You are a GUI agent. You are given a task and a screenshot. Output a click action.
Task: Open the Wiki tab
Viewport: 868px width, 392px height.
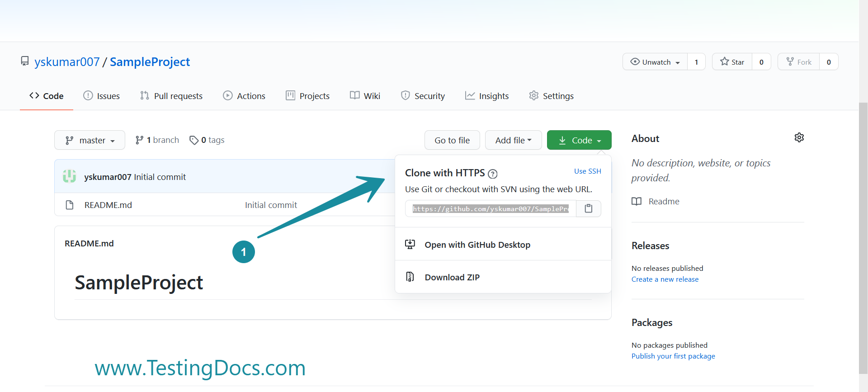[x=365, y=96]
